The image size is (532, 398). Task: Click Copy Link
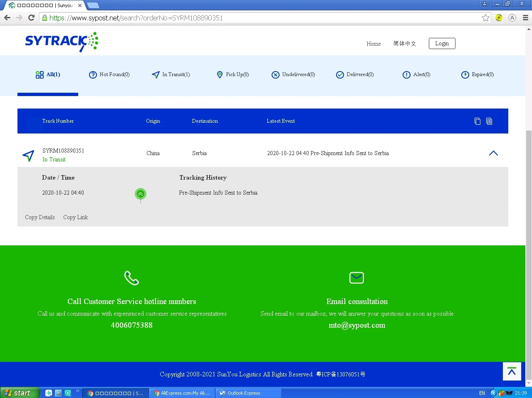(75, 217)
